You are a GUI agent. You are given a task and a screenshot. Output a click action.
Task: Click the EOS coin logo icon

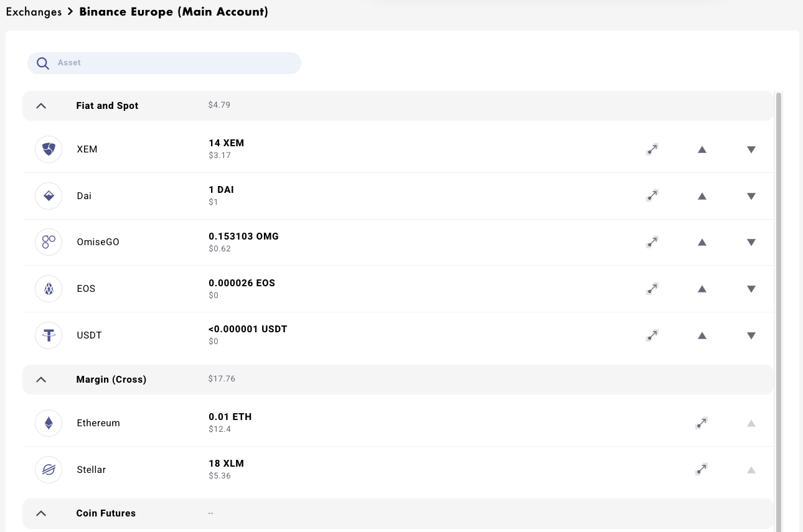click(49, 289)
